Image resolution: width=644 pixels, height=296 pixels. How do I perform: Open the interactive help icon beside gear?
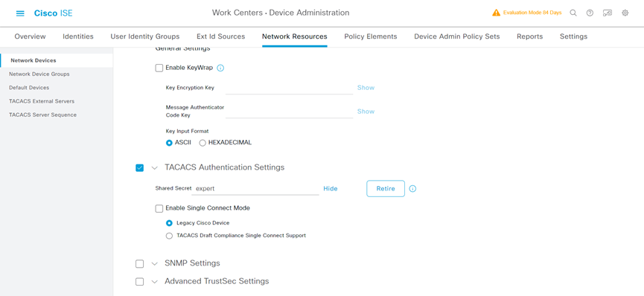(x=608, y=13)
